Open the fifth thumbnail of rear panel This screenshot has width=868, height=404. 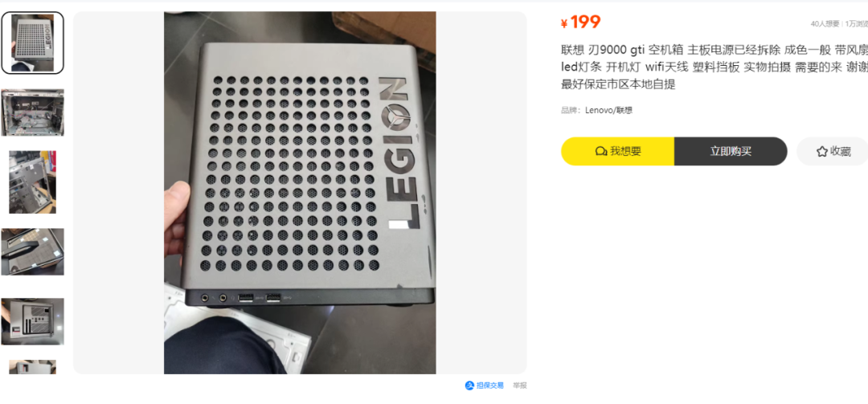pos(33,321)
